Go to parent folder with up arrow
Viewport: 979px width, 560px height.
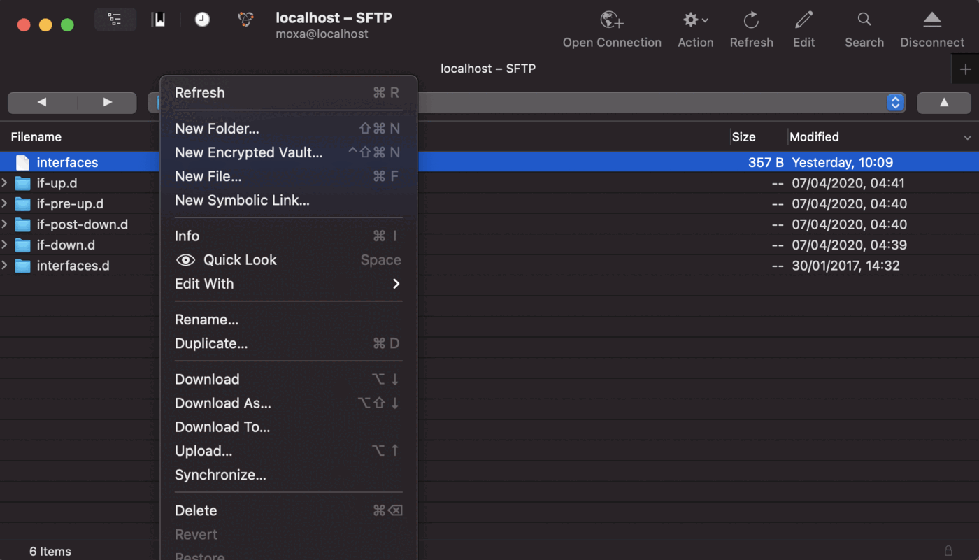[943, 103]
